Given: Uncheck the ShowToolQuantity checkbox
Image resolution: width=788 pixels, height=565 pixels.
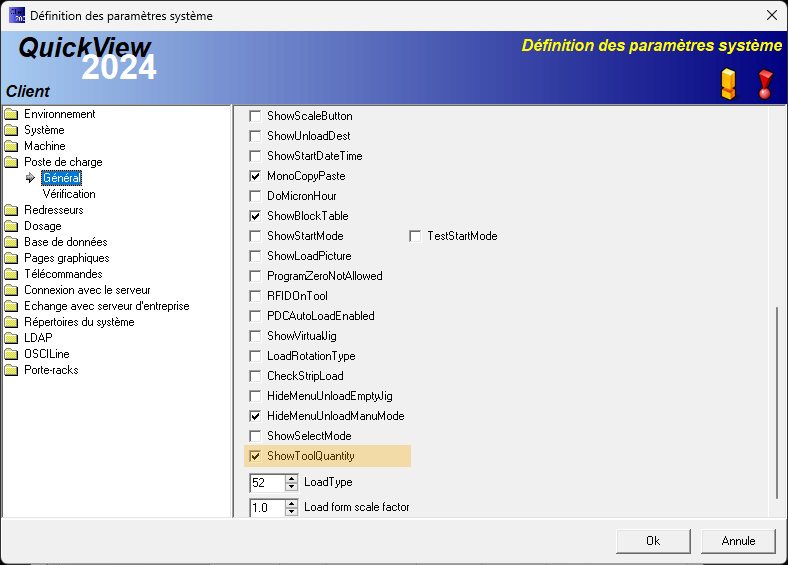Looking at the screenshot, I should [x=255, y=456].
